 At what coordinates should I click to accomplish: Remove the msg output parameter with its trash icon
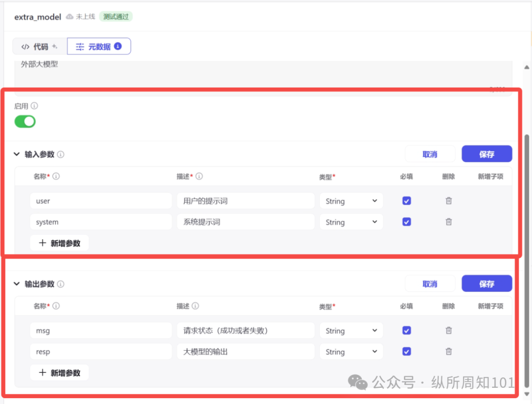[448, 330]
